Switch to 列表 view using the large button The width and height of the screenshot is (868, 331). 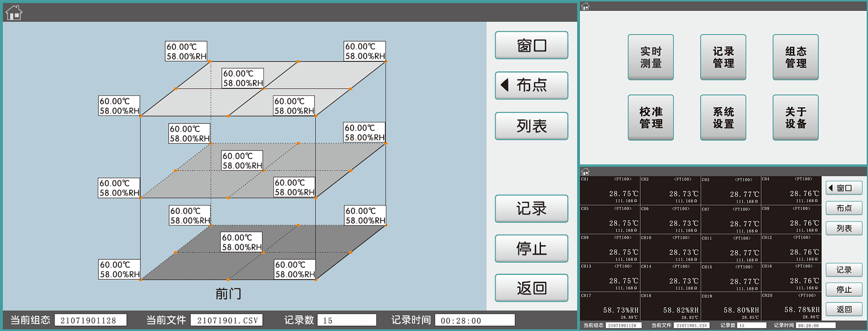[531, 126]
